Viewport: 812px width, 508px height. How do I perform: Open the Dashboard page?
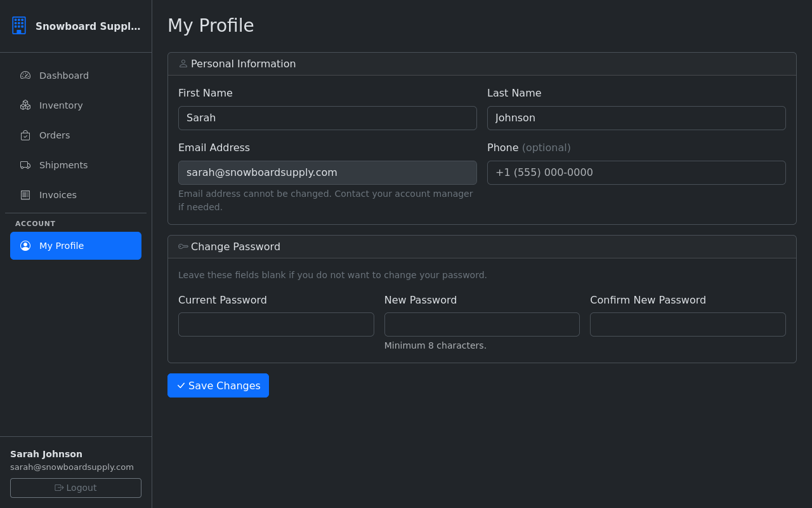pyautogui.click(x=63, y=75)
